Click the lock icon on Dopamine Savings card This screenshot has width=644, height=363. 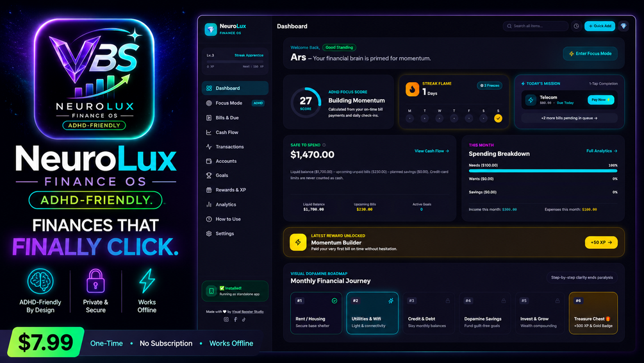coord(504,301)
